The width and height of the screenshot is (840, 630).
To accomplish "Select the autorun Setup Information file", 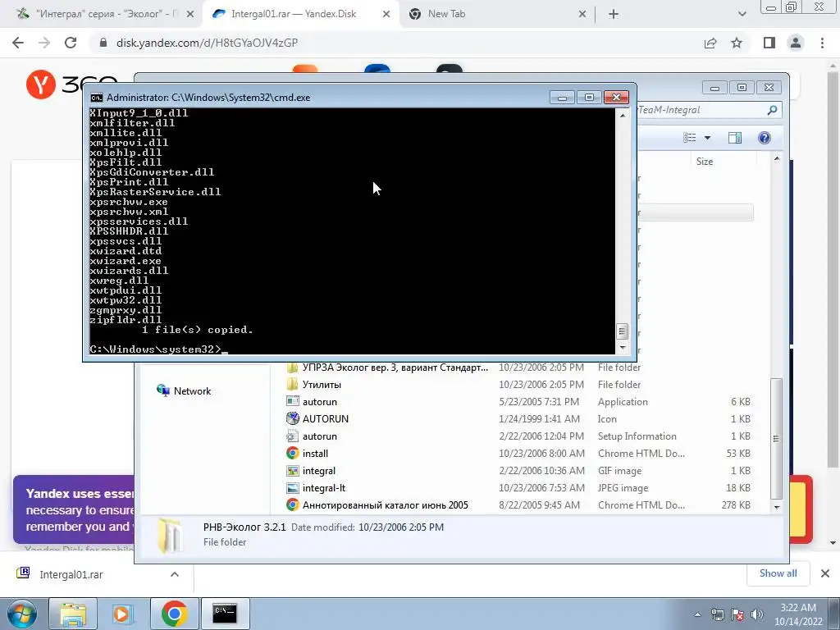I will (518, 436).
